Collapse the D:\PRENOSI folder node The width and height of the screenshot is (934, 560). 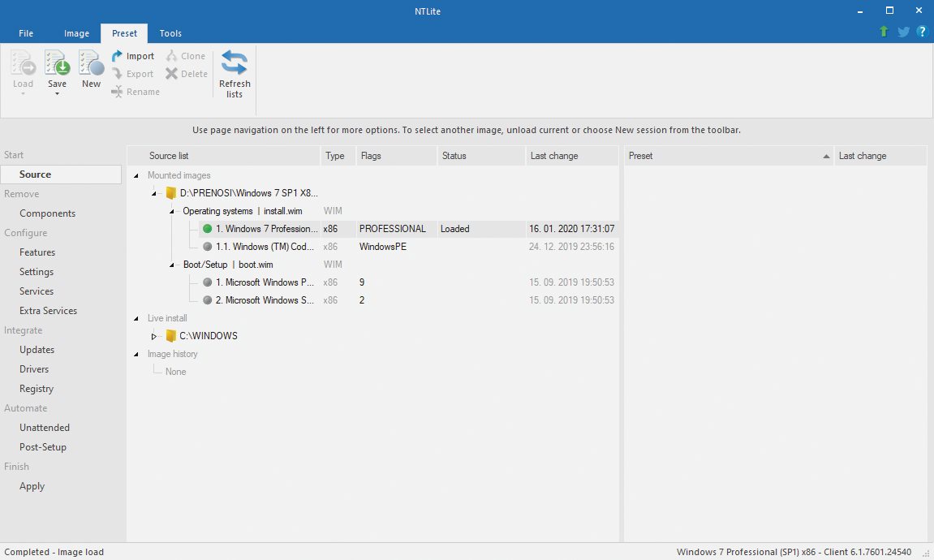tap(153, 194)
